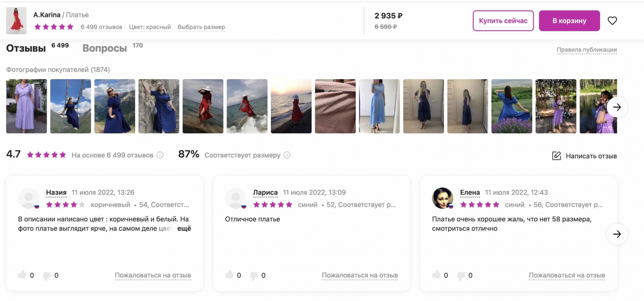Show next customer photos with arrow
Image resolution: width=644 pixels, height=301 pixels.
coord(617,107)
